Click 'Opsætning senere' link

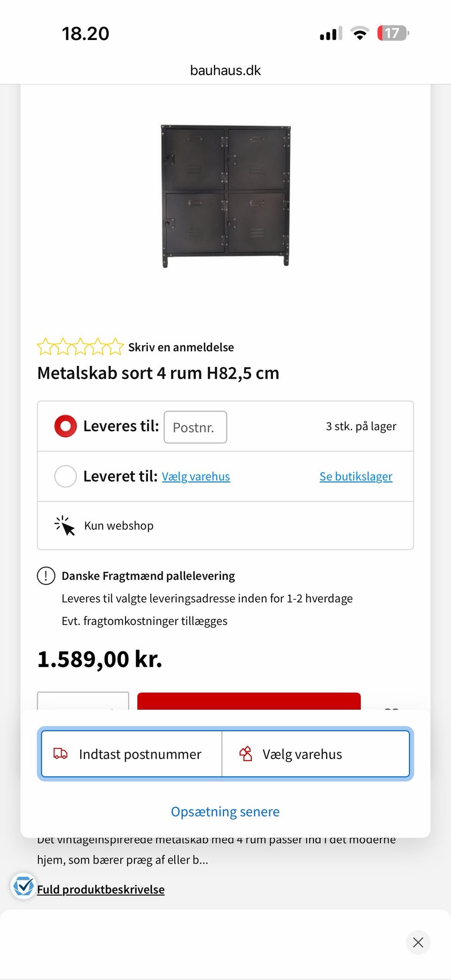click(225, 812)
